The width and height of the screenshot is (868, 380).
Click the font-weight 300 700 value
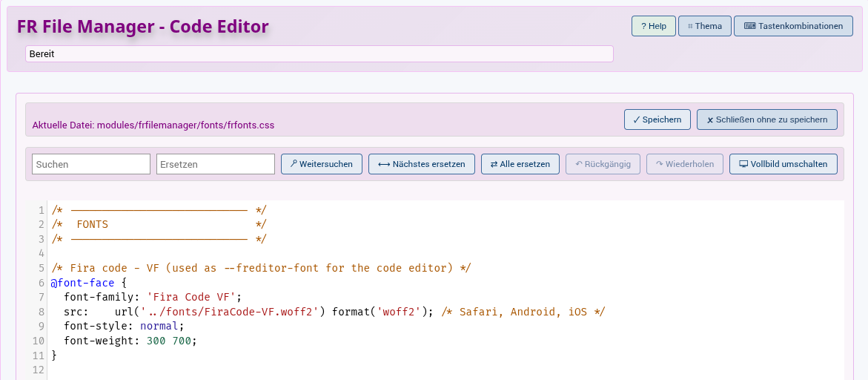[170, 340]
